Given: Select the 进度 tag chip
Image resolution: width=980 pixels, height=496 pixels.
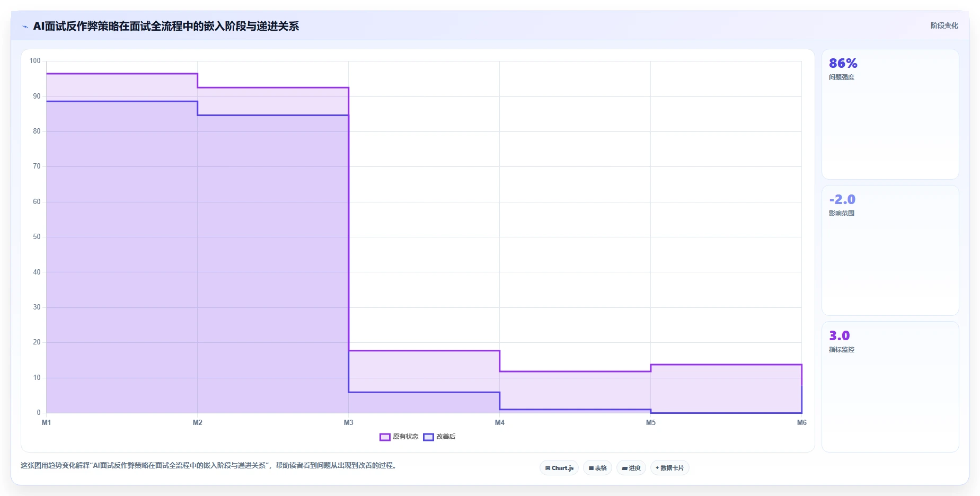Looking at the screenshot, I should (631, 468).
